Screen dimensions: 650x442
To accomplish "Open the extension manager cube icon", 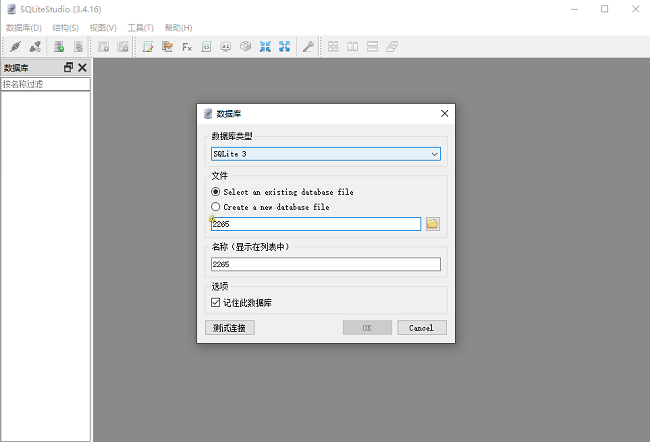I will coord(245,46).
